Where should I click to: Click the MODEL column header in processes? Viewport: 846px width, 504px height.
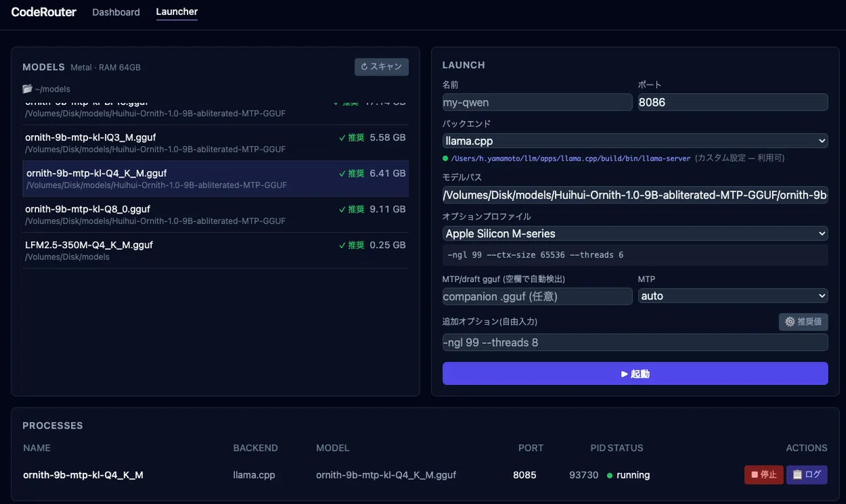(x=333, y=448)
